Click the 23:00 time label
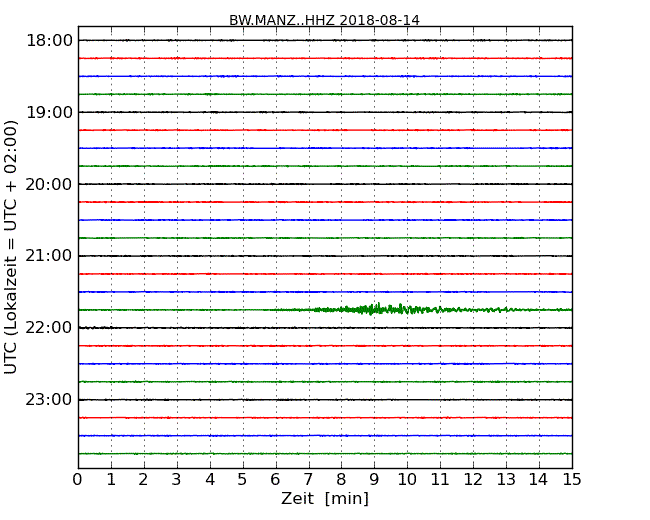The image size is (650, 520). tap(49, 399)
